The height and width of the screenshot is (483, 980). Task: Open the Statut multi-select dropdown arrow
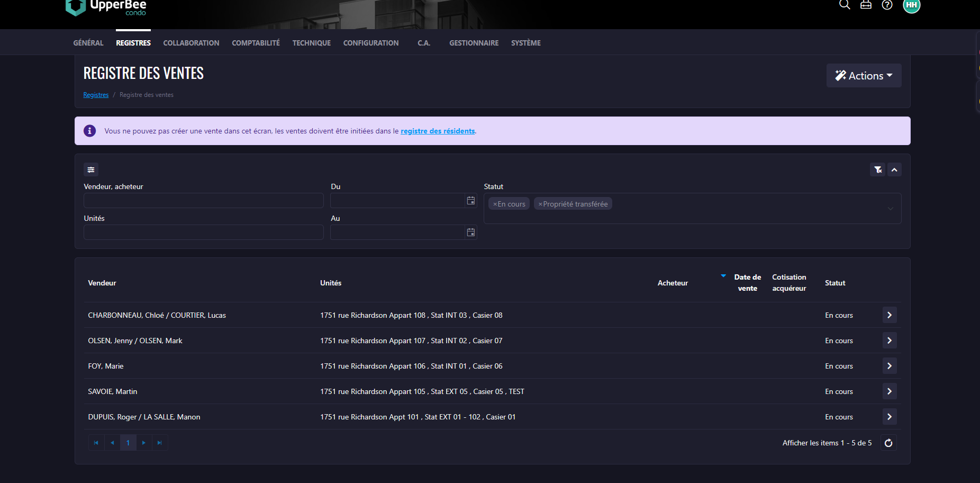pos(891,209)
